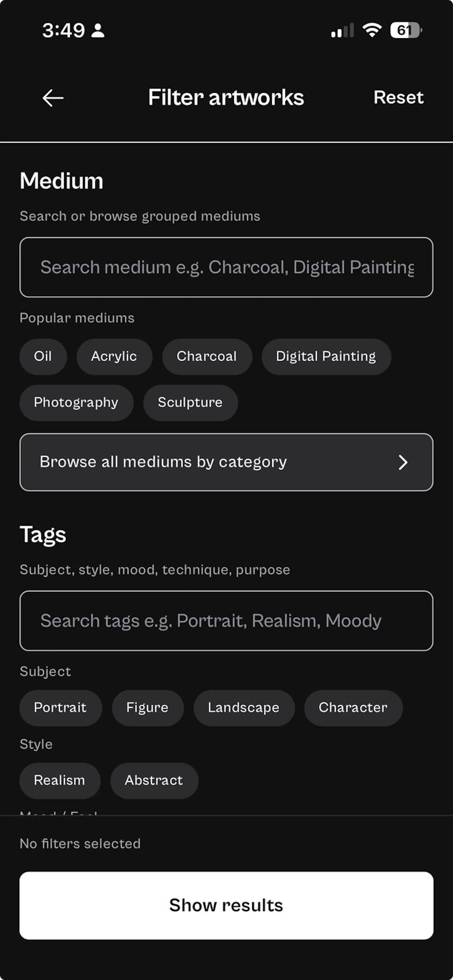Reset all filters

(x=398, y=97)
